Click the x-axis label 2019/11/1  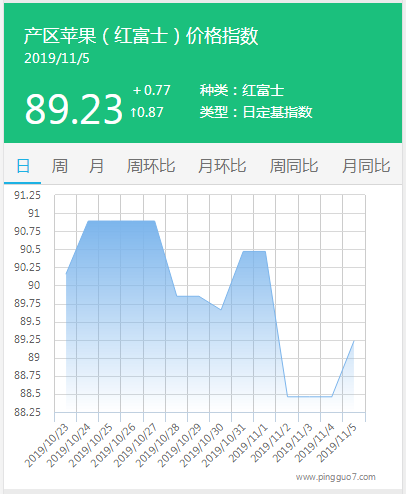point(248,443)
